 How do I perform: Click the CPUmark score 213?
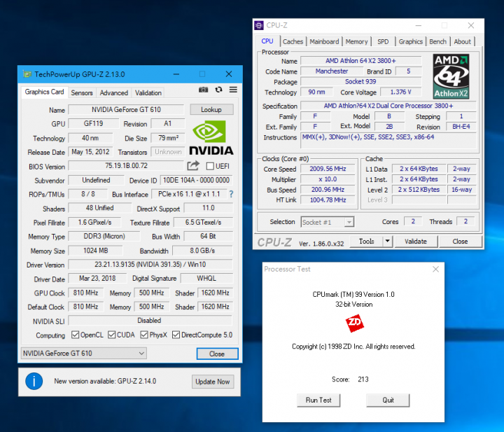coord(363,379)
